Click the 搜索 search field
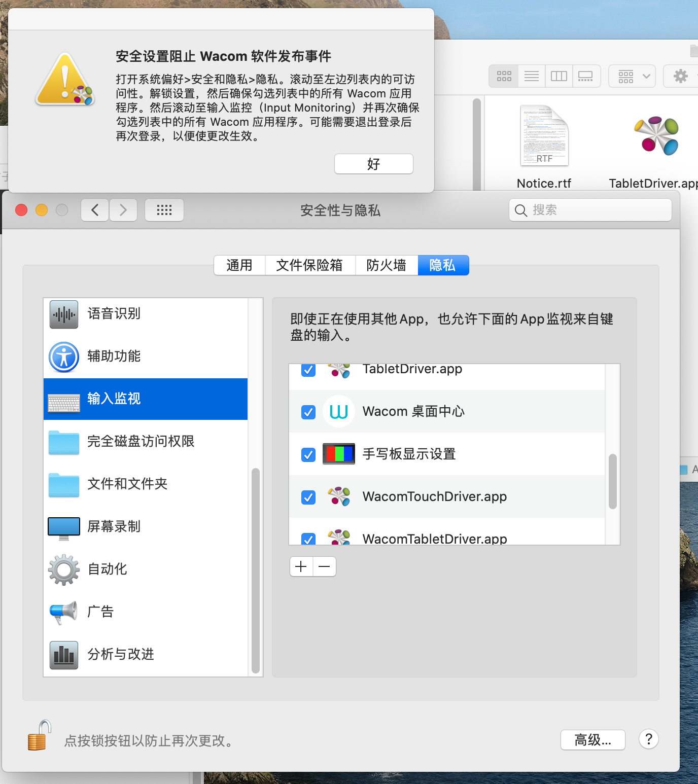 pos(590,210)
